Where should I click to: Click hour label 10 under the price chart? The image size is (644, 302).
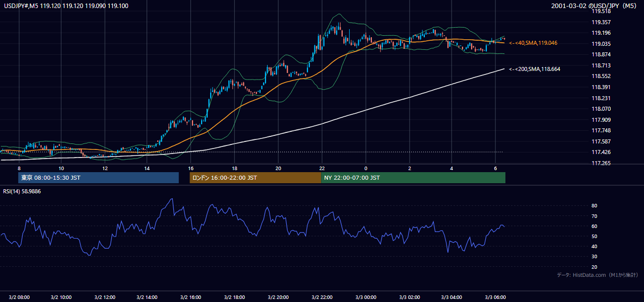pos(61,168)
